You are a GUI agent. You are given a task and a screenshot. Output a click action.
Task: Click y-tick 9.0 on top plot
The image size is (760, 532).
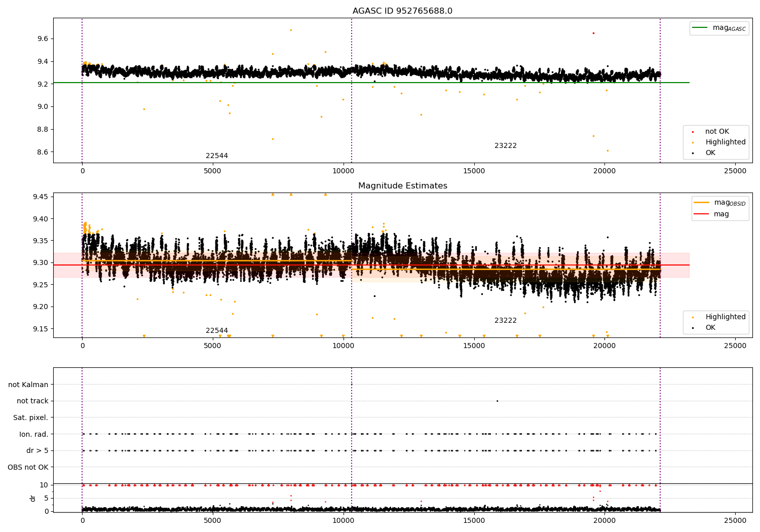tap(43, 107)
